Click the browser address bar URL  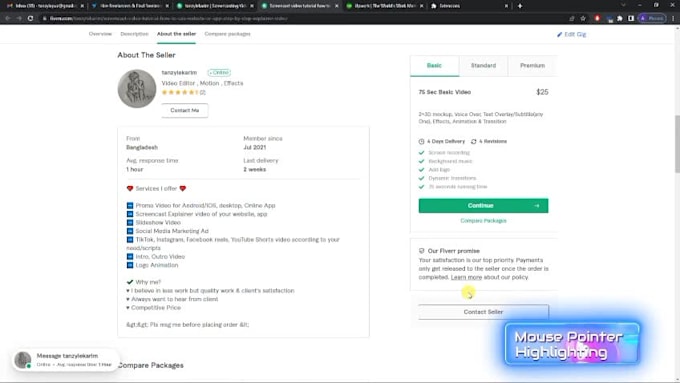[168, 19]
